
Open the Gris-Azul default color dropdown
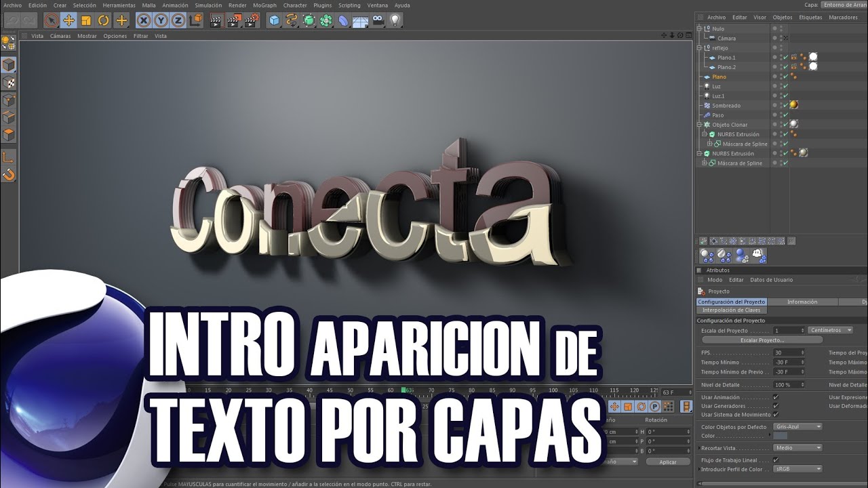pos(798,427)
